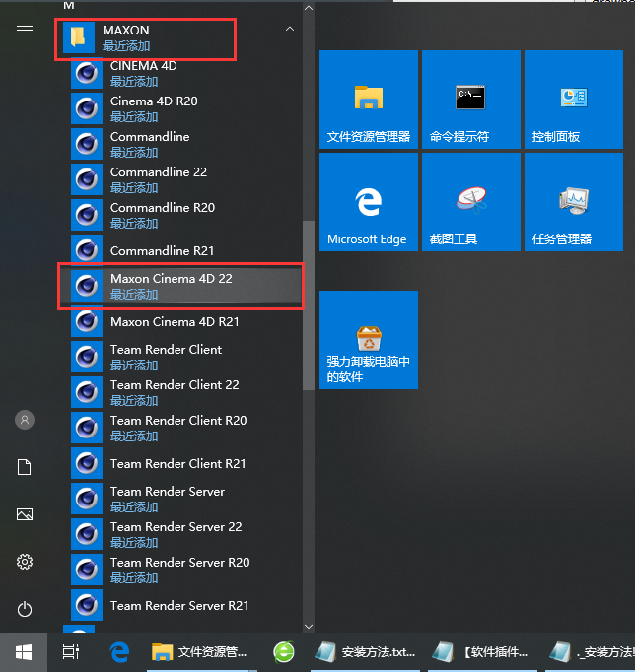635x672 pixels.
Task: Open Power options in Start sidebar
Action: 25,609
